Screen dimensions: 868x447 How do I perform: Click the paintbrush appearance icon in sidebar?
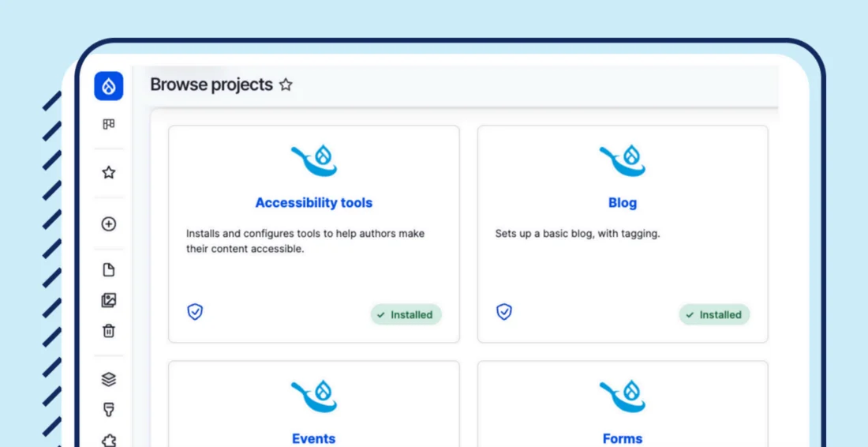(109, 409)
